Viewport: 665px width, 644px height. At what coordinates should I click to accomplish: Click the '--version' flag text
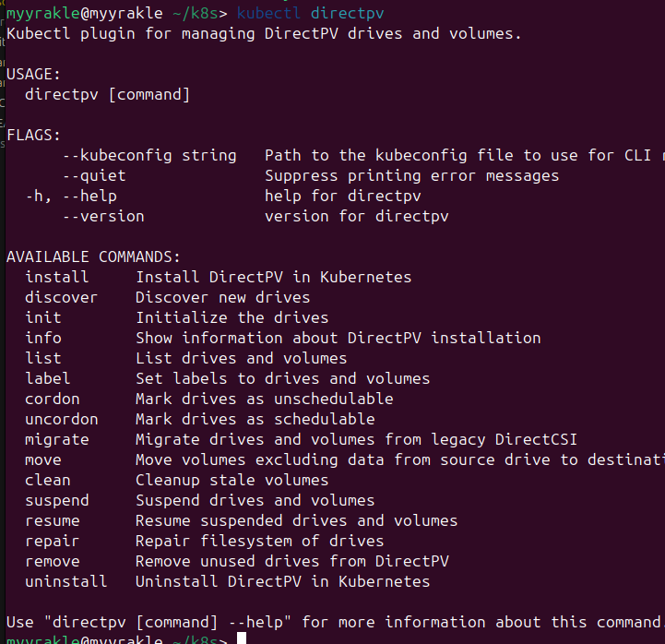coord(103,216)
